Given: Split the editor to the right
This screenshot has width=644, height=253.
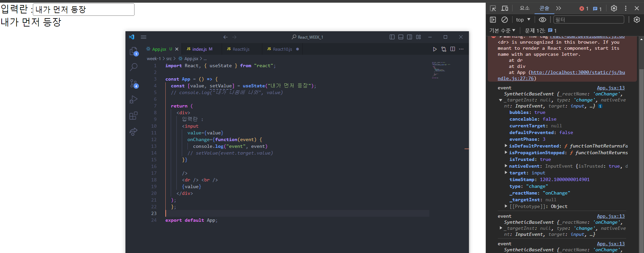Looking at the screenshot, I should (452, 49).
